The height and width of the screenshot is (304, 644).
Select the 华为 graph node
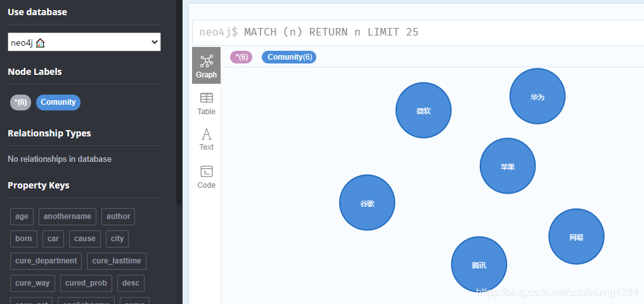(538, 96)
